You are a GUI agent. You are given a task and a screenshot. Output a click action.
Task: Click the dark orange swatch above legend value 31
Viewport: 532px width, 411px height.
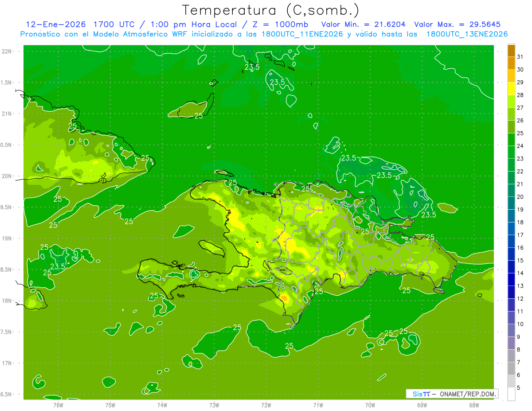click(x=511, y=50)
